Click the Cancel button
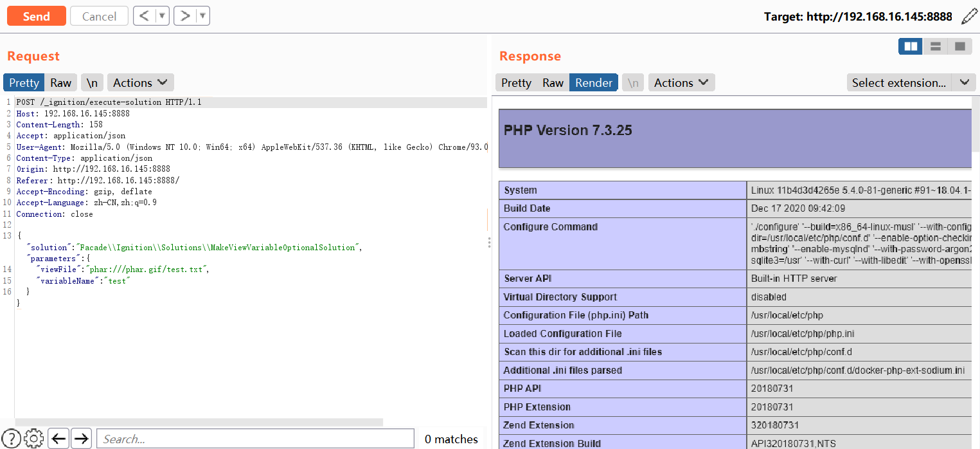This screenshot has height=449, width=980. [99, 16]
